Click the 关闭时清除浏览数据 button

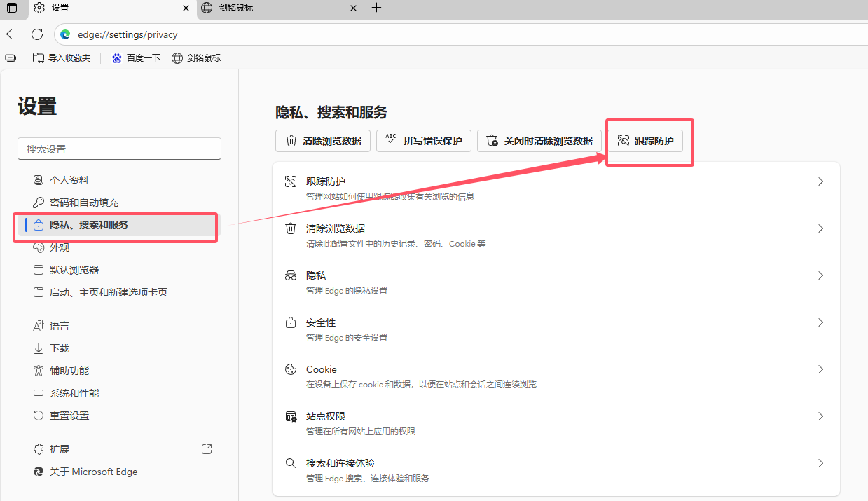click(539, 141)
